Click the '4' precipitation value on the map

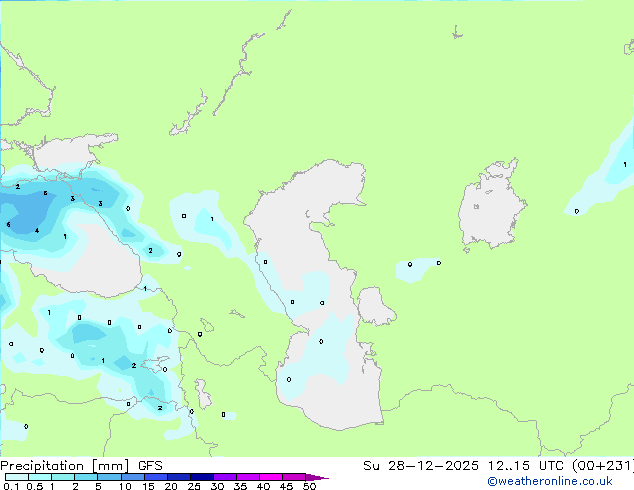click(37, 231)
